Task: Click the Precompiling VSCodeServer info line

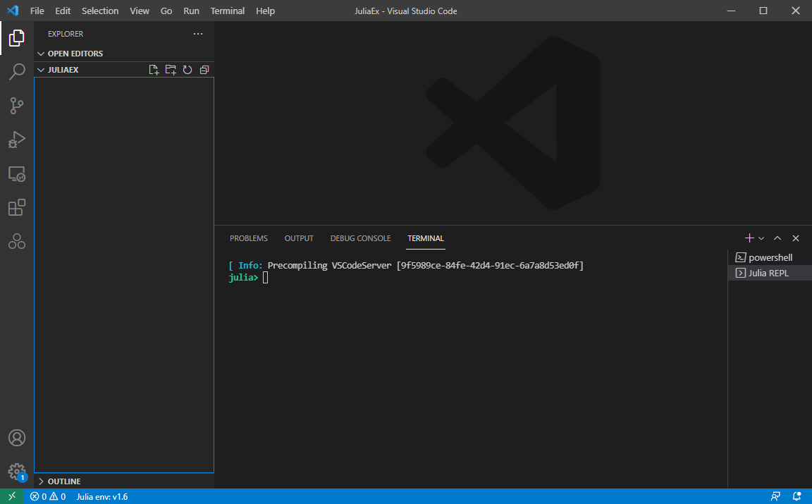Action: click(406, 265)
